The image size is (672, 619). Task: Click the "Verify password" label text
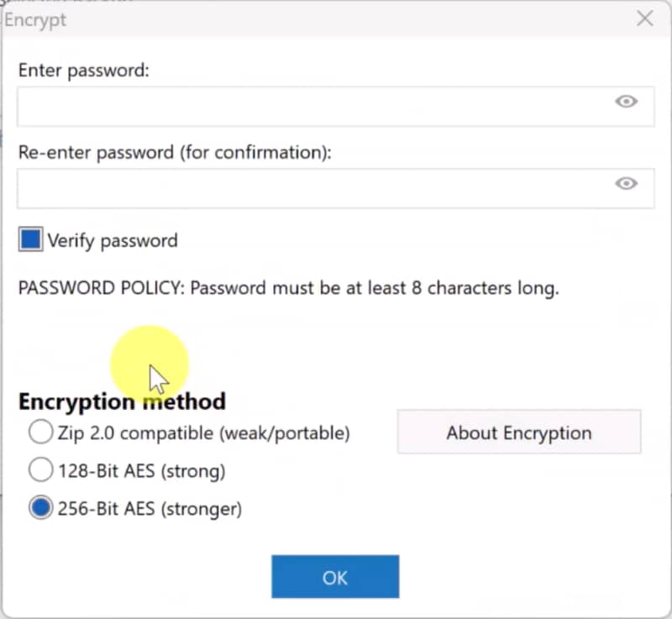click(113, 241)
